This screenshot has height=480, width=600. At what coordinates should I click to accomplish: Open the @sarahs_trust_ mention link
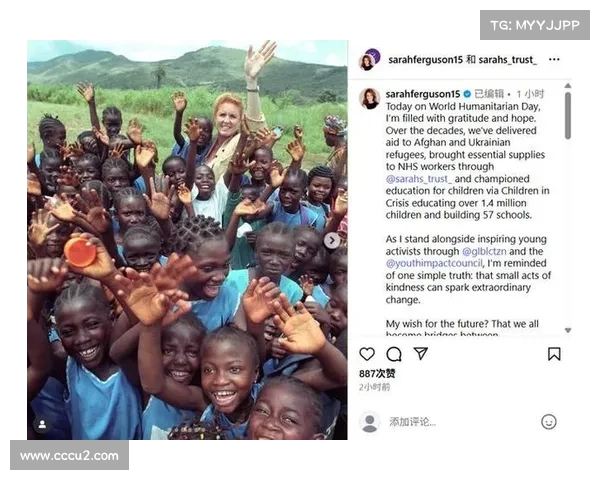pyautogui.click(x=419, y=179)
